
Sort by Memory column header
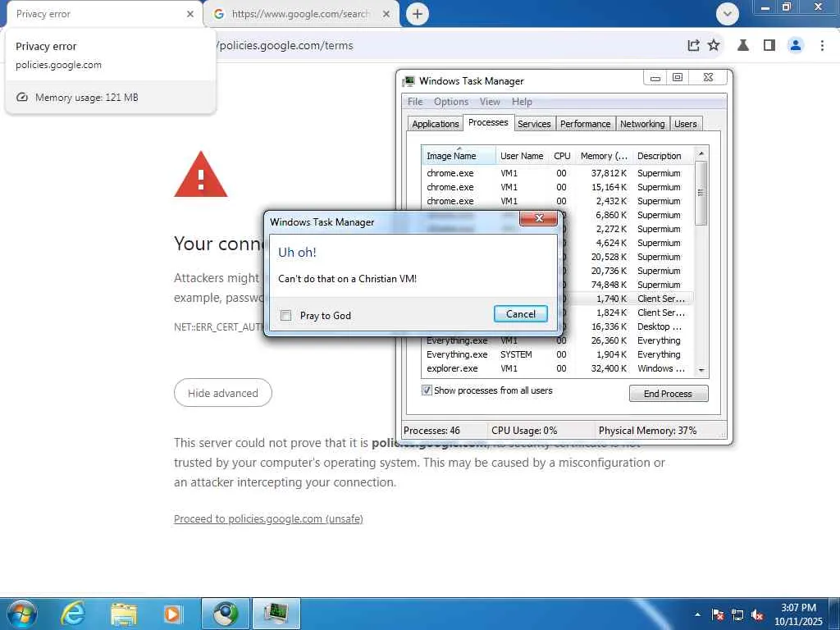[604, 156]
